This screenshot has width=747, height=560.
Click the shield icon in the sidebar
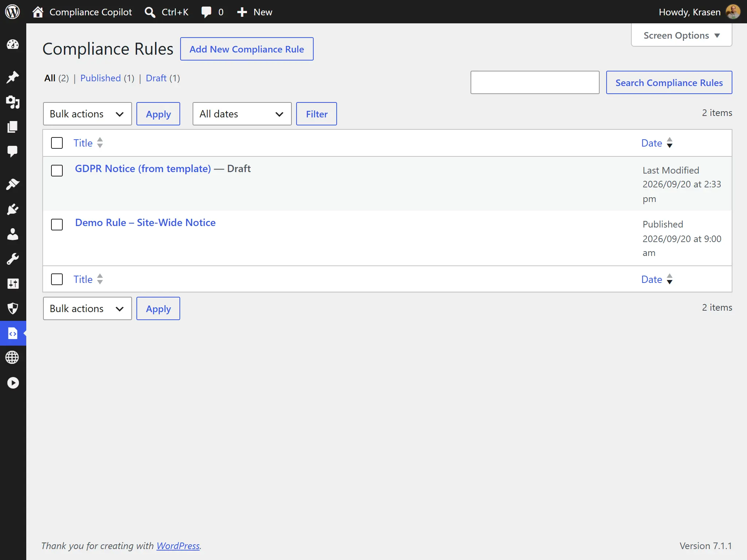pyautogui.click(x=13, y=308)
